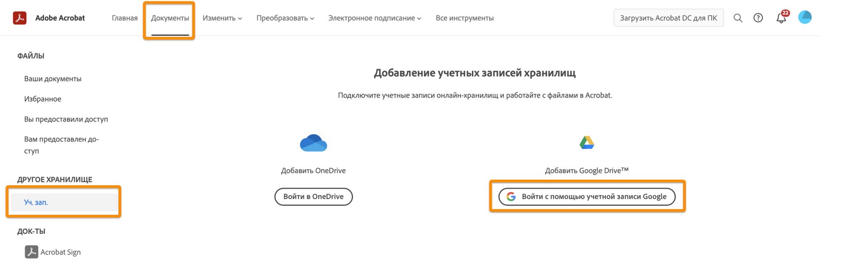Open the search magnifier icon
868x270 pixels.
click(738, 18)
